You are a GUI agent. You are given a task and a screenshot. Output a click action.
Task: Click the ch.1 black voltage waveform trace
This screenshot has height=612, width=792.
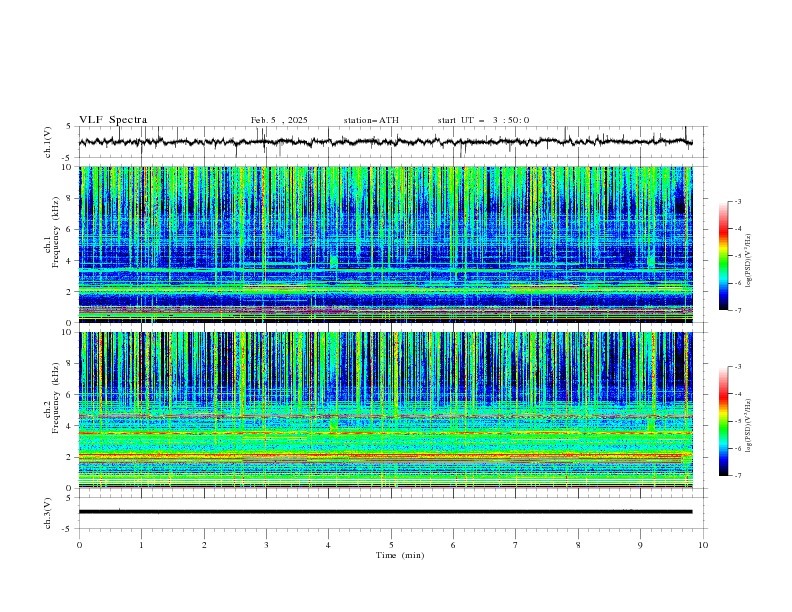pos(385,142)
